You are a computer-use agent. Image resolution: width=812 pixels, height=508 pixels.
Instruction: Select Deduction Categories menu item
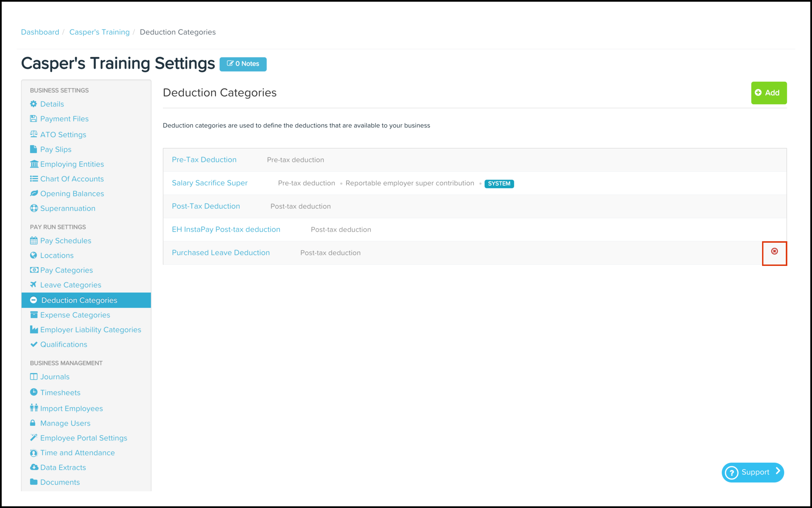79,300
